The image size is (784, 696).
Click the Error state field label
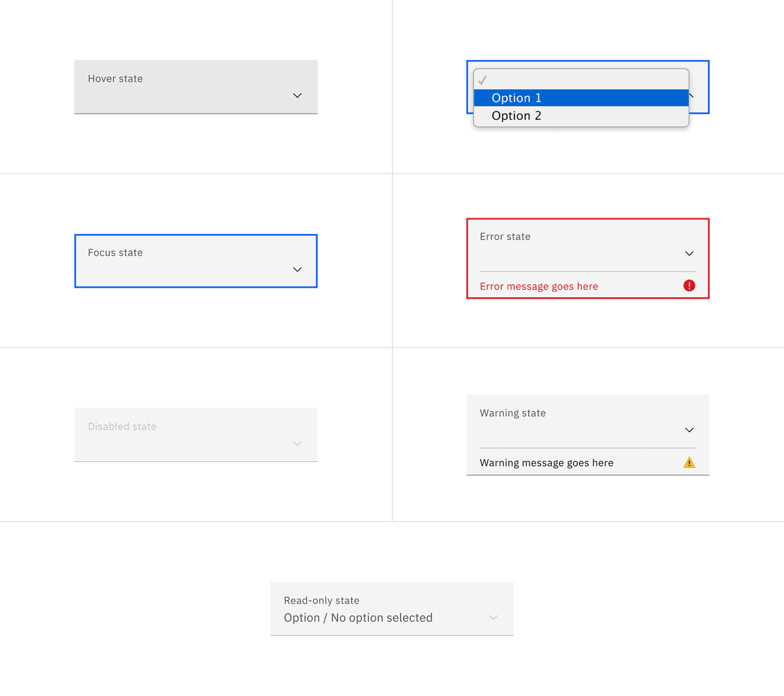pos(505,236)
